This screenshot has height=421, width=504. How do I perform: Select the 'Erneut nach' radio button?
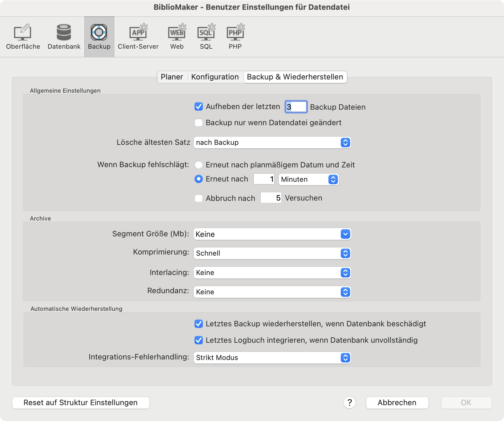(199, 179)
